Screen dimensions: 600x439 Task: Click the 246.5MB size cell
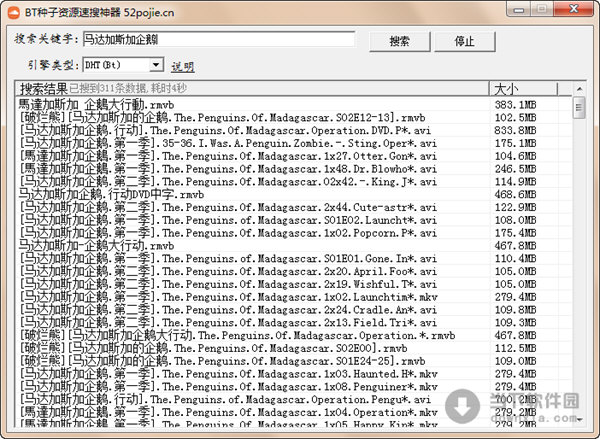click(515, 169)
